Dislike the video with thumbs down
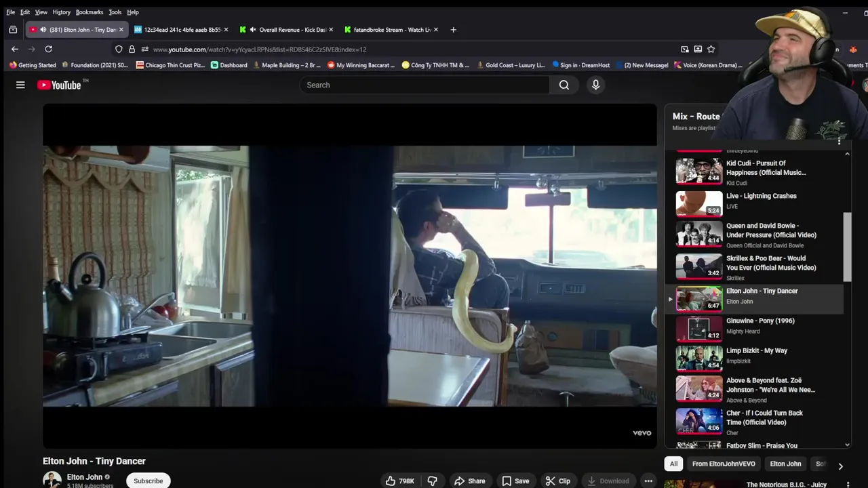This screenshot has width=868, height=488. 432,481
